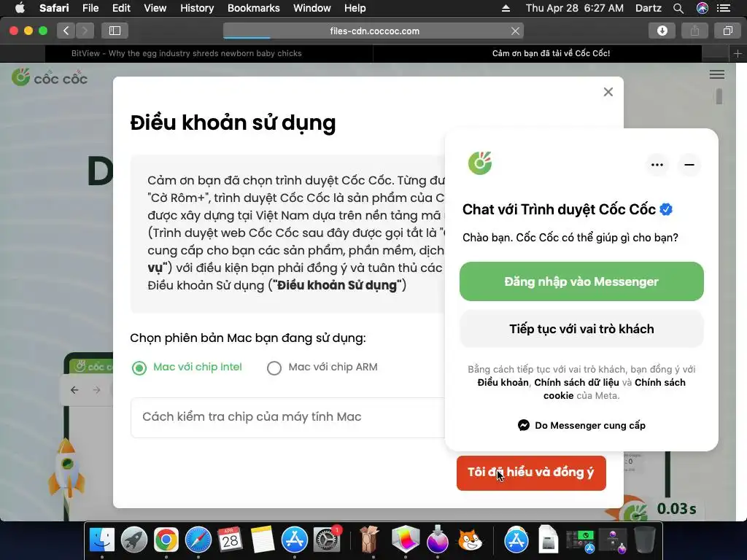This screenshot has height=560, width=747.
Task: Click the Safari share button
Action: pos(694,31)
